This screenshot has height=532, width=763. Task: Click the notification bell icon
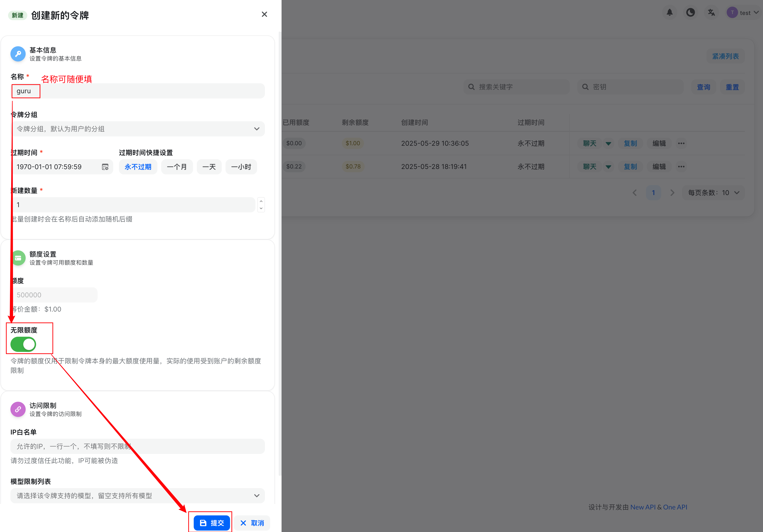(669, 13)
